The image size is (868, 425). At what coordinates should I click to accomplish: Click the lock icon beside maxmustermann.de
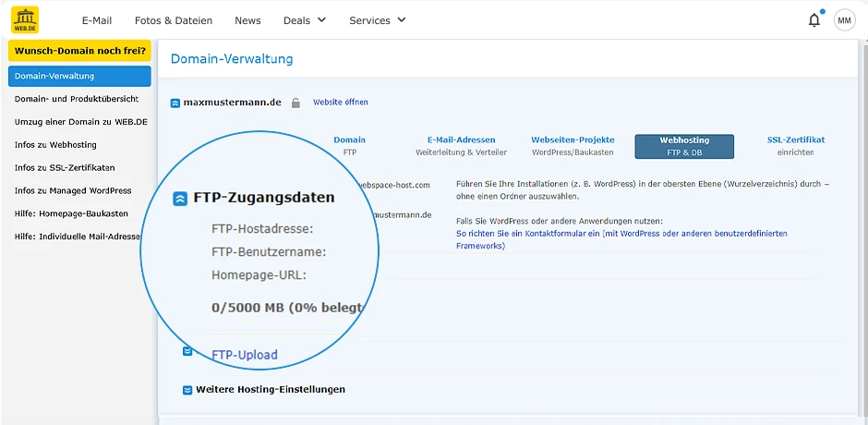295,103
